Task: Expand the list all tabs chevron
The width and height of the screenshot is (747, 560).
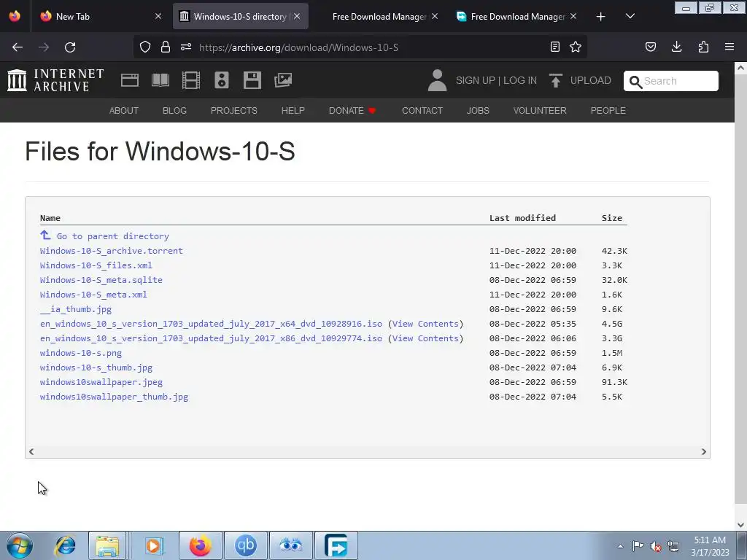Action: [x=630, y=17]
